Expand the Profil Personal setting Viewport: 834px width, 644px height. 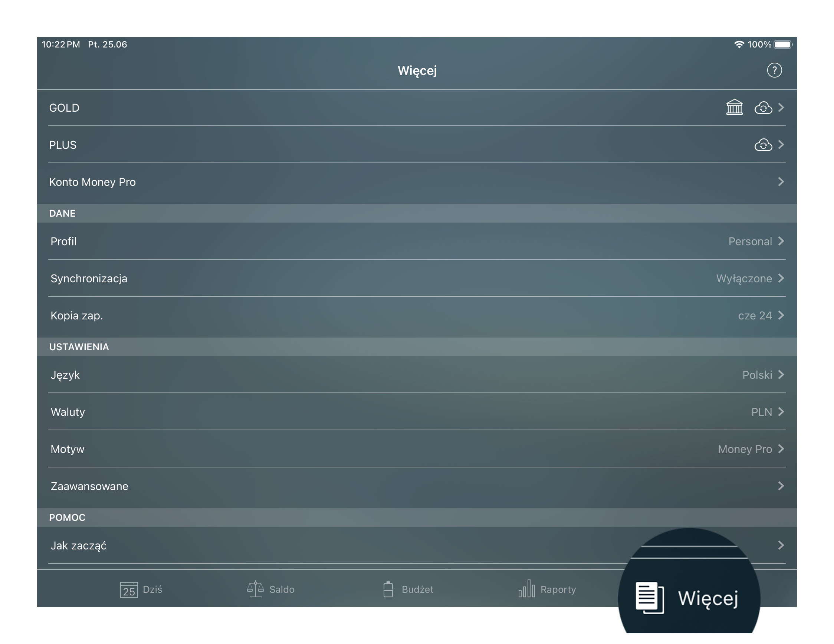[417, 241]
